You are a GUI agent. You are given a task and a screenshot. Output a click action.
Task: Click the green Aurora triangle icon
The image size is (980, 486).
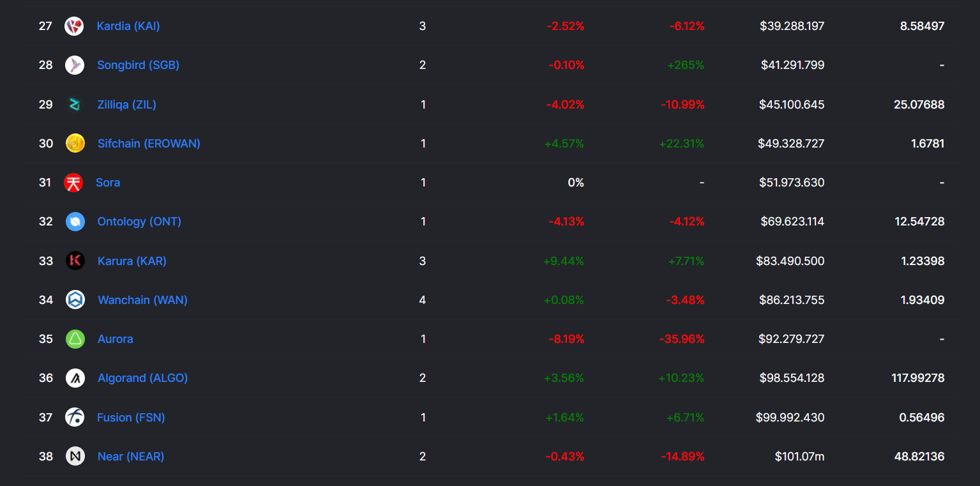coord(75,339)
